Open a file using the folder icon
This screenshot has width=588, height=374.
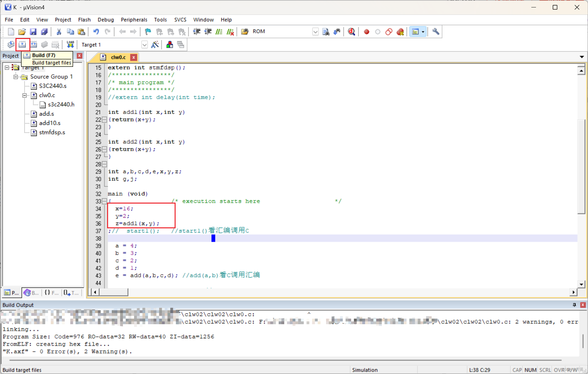pos(22,32)
